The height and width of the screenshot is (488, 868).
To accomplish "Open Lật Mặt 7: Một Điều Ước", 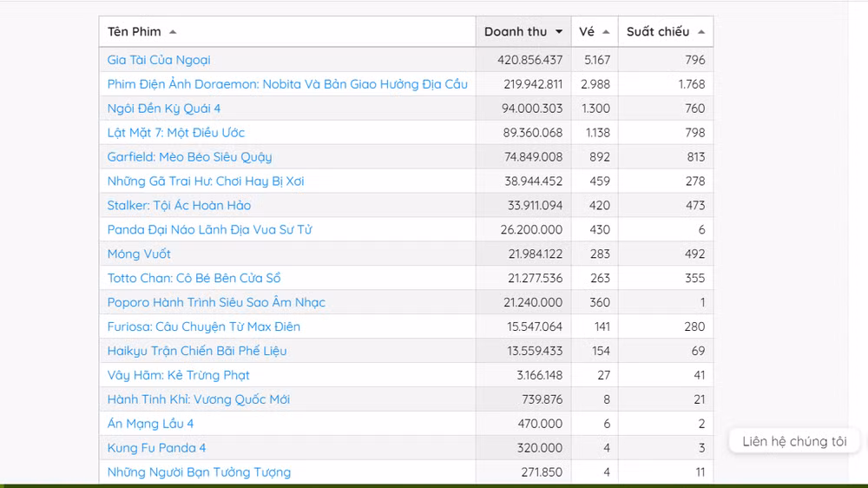I will coord(176,133).
